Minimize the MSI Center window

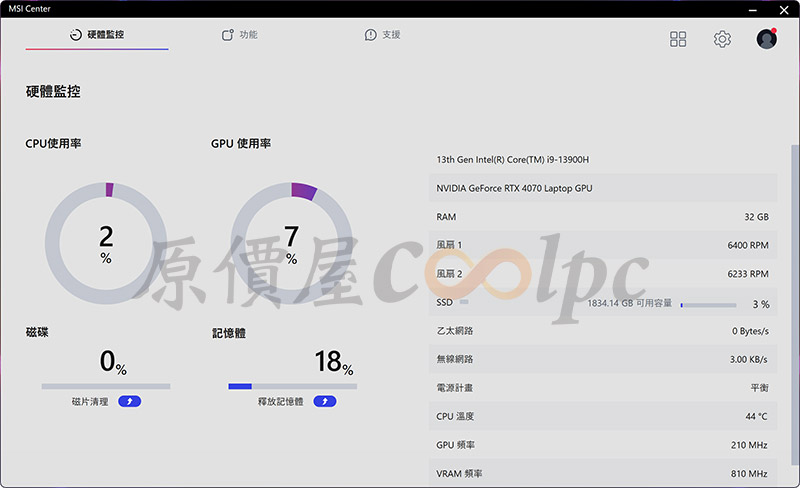tap(753, 10)
